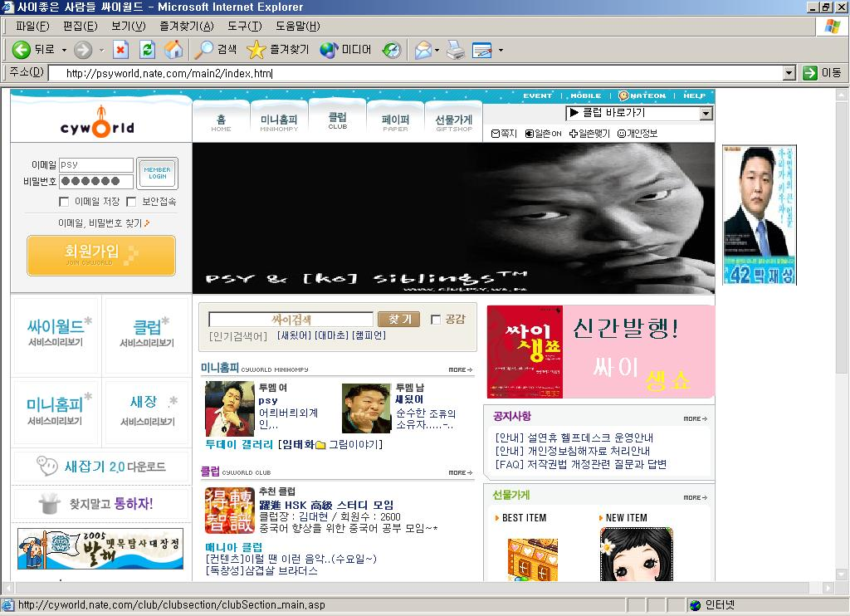This screenshot has height=616, width=850.
Task: Click the IE Stop loading icon
Action: point(120,50)
